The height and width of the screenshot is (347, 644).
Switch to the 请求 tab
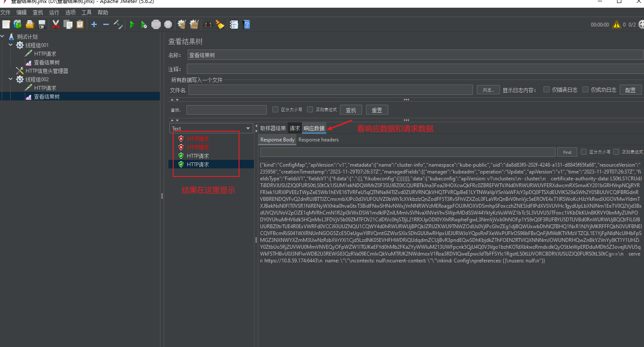click(x=295, y=128)
